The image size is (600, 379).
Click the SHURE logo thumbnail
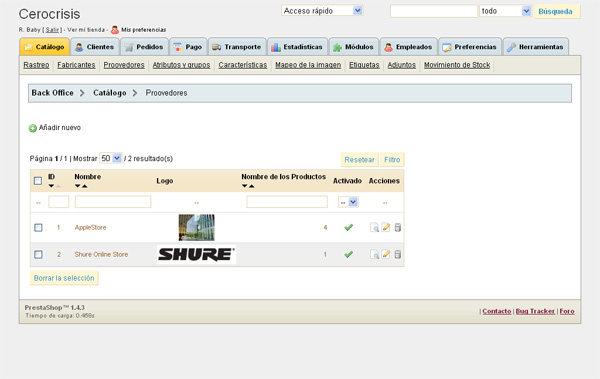[x=196, y=254]
